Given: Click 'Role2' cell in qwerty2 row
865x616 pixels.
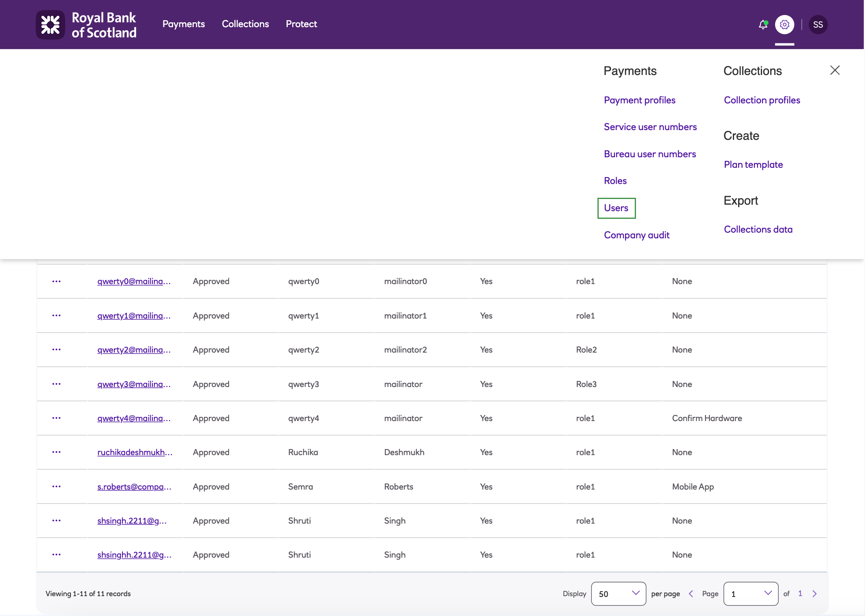Looking at the screenshot, I should pyautogui.click(x=586, y=350).
